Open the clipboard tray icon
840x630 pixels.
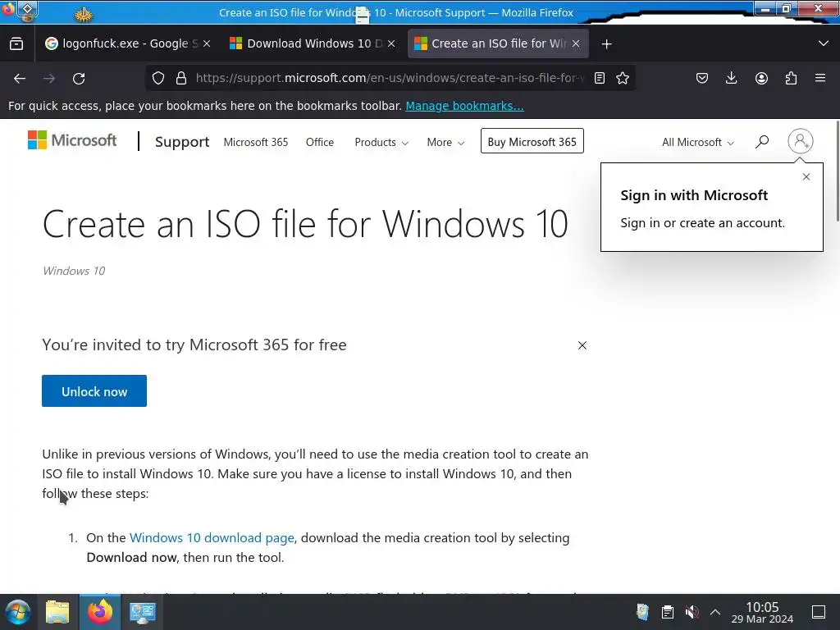[x=667, y=612]
